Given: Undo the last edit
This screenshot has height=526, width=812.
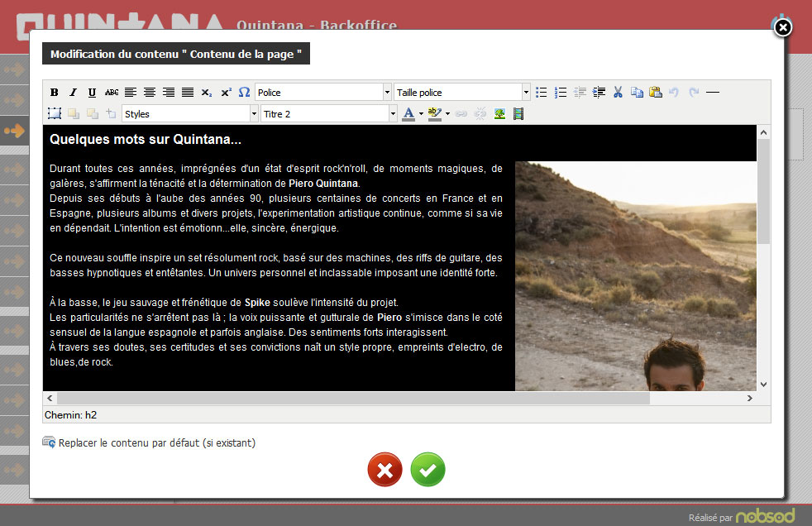Looking at the screenshot, I should click(x=674, y=92).
